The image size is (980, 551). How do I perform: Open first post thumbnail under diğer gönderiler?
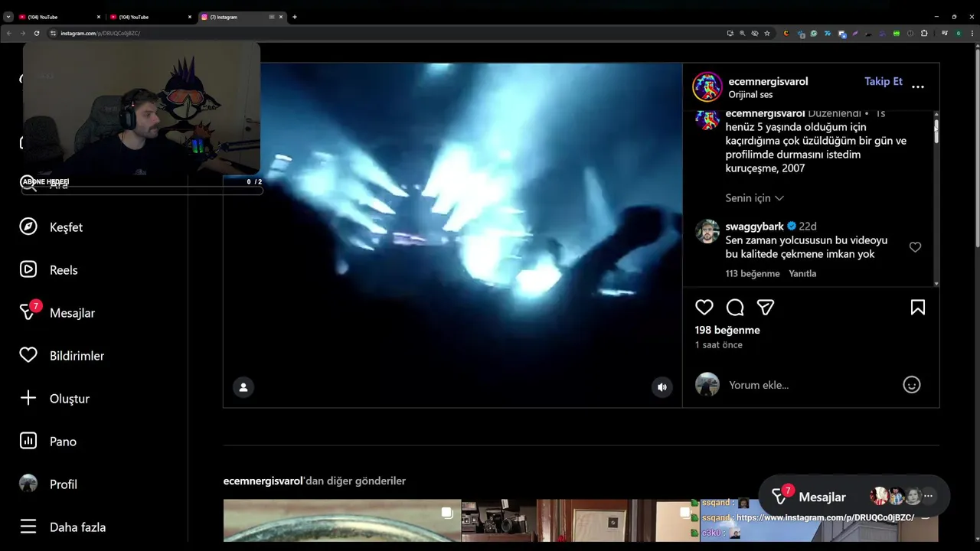pos(341,520)
